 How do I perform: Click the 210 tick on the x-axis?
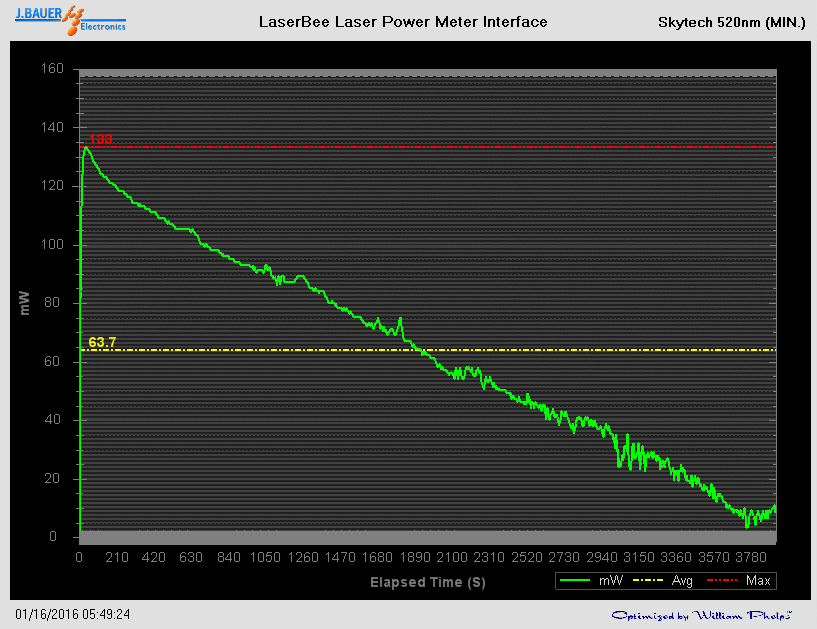tap(116, 557)
